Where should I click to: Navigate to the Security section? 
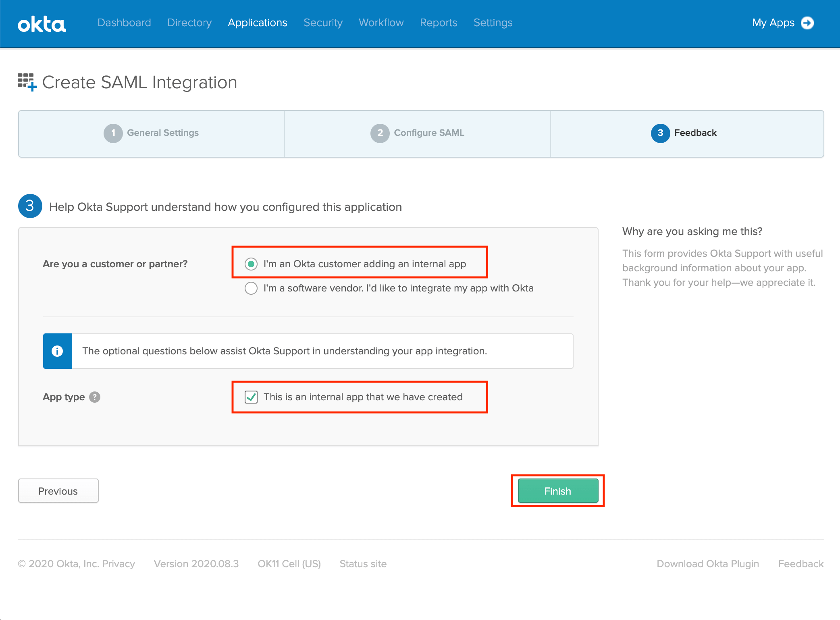pyautogui.click(x=322, y=23)
